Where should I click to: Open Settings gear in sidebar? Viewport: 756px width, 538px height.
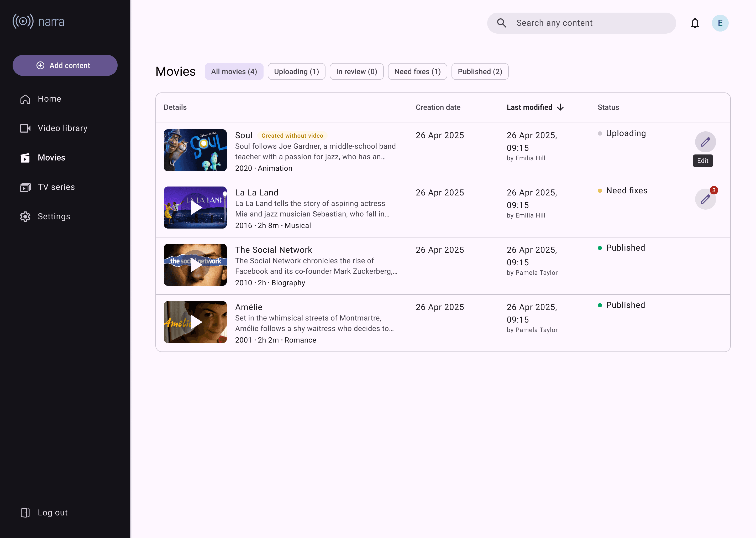pos(45,217)
